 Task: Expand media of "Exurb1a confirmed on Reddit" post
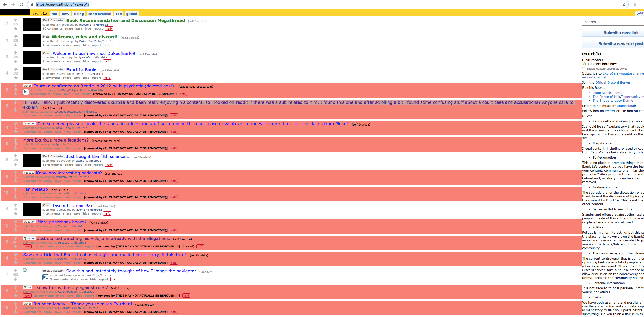(x=25, y=91)
